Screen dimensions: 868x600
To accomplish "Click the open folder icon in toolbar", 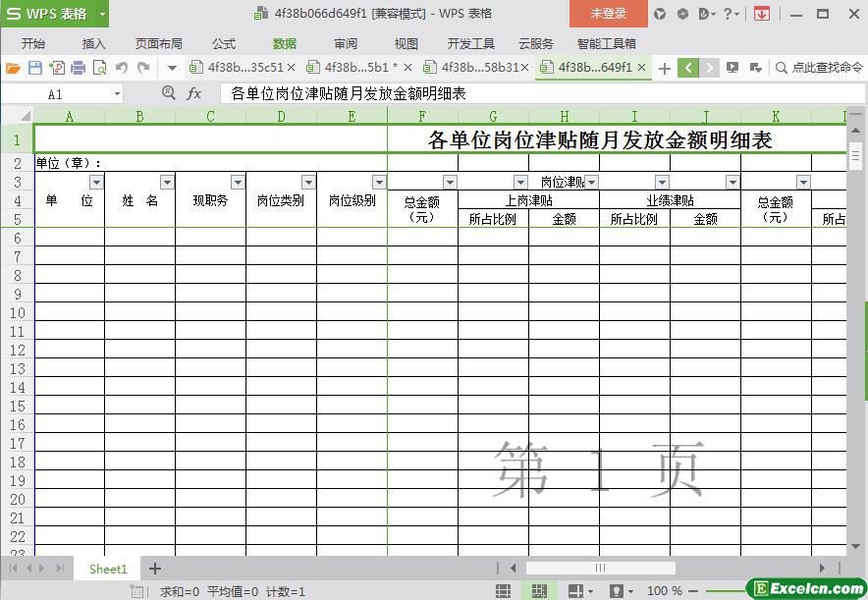I will [x=13, y=68].
